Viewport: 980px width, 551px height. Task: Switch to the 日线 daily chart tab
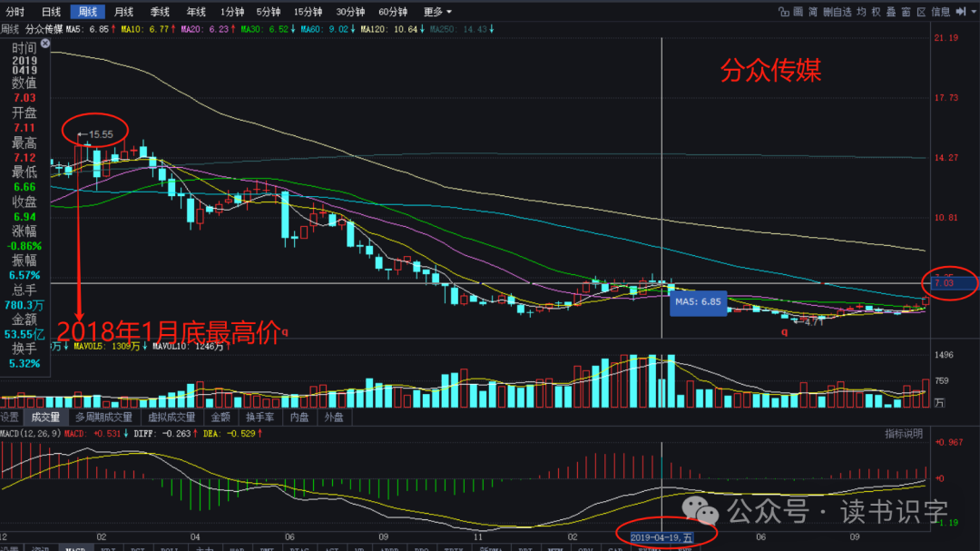[x=51, y=12]
